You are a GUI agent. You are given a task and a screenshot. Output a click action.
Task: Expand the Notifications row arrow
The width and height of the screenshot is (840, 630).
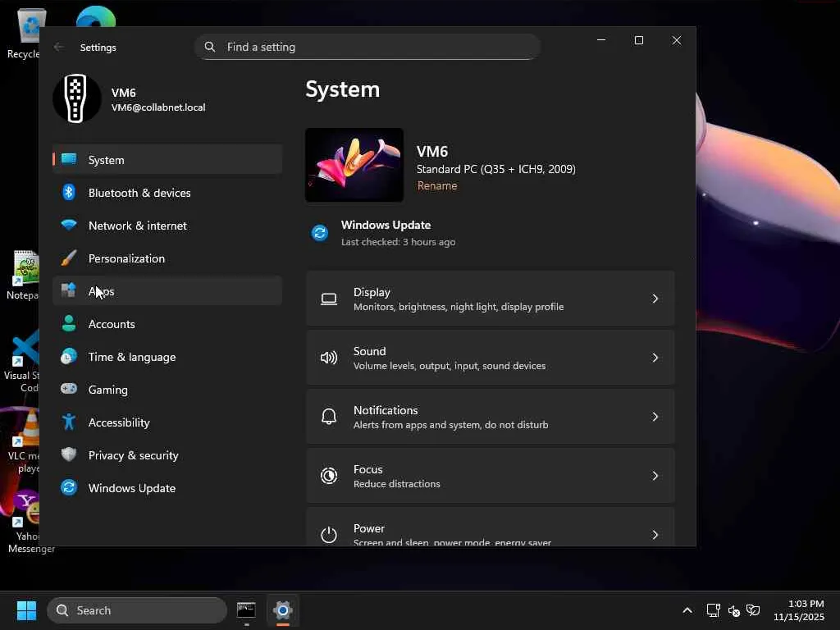pos(655,417)
